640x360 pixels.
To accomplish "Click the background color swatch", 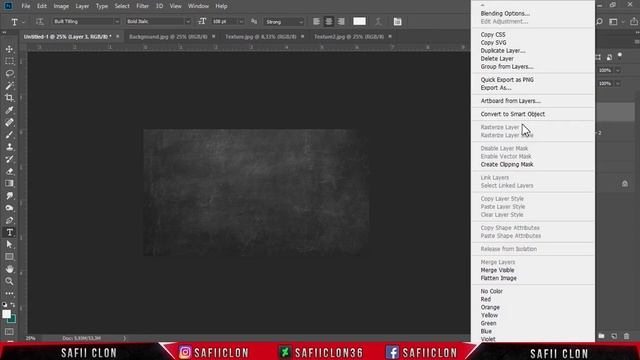I will click(x=13, y=320).
